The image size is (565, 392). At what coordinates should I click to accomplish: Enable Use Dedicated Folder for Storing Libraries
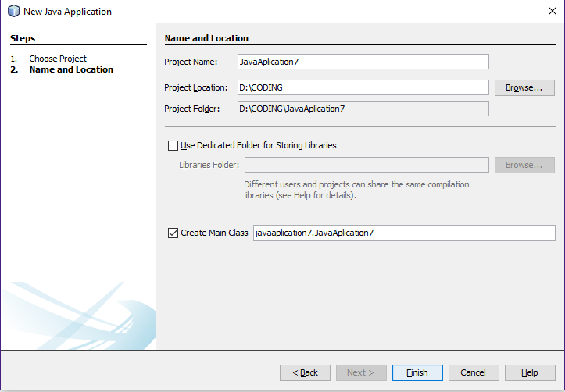173,145
